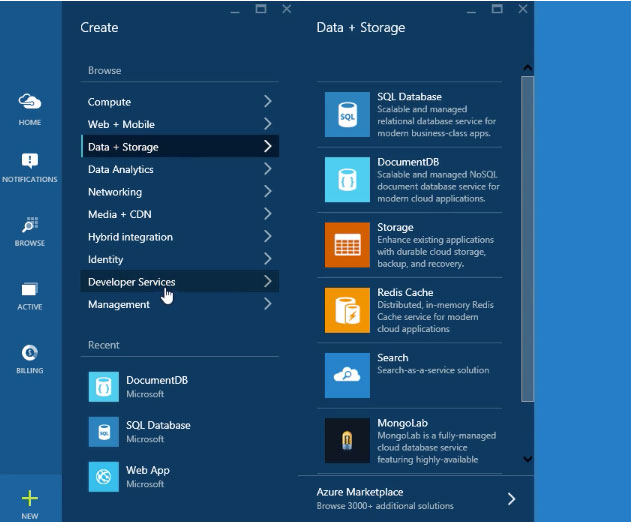
Task: Click the orange Storage tile icon
Action: tap(347, 245)
